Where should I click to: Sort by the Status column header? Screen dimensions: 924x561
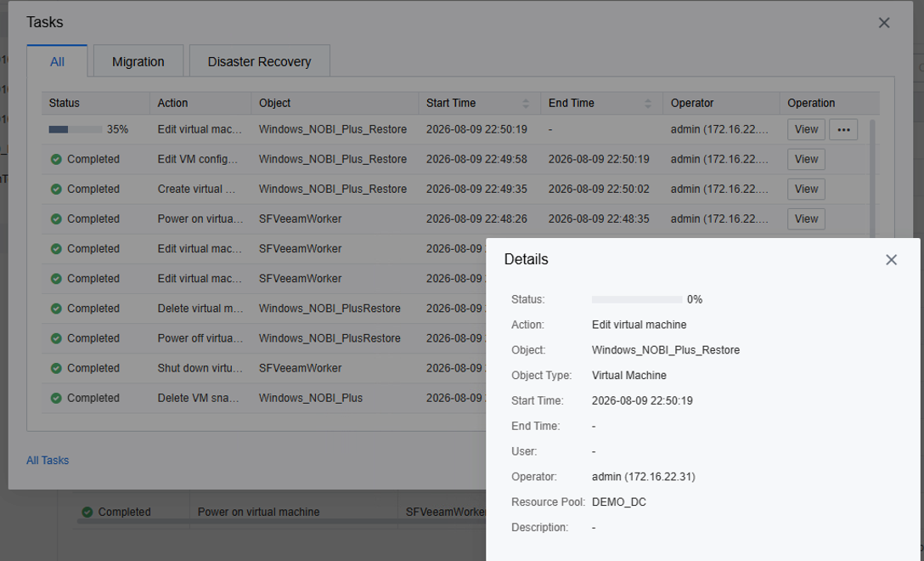[65, 103]
